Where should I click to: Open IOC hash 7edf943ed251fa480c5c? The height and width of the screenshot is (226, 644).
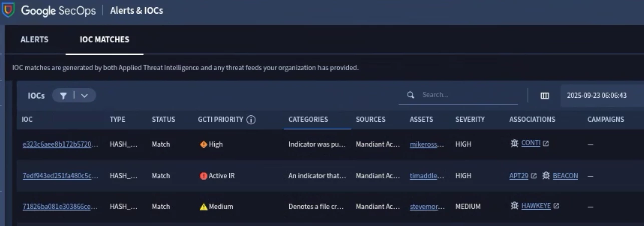coord(60,176)
